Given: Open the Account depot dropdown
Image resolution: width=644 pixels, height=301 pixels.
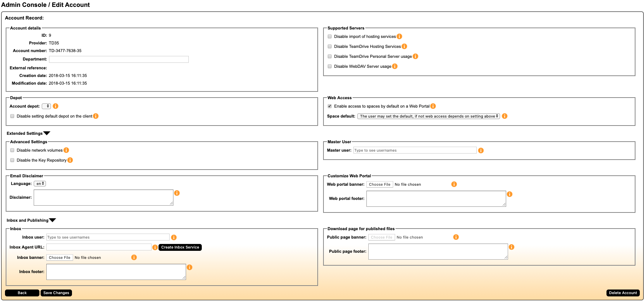Looking at the screenshot, I should (46, 106).
